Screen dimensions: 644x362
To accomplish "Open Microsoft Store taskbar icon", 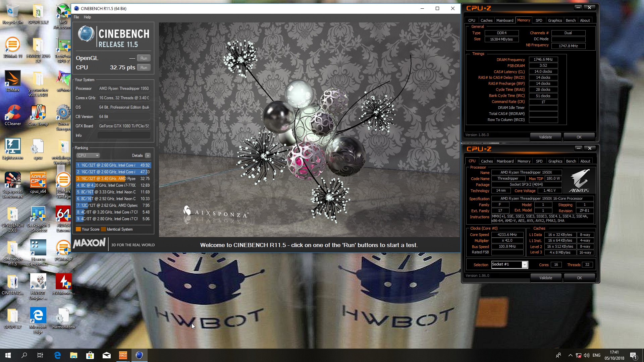I will click(90, 355).
